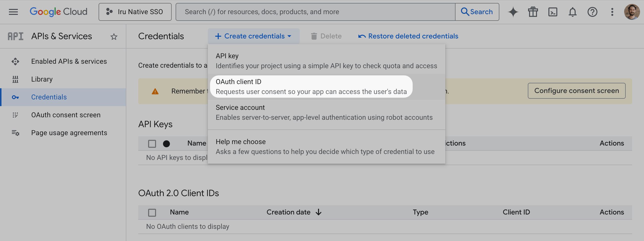
Task: Click the Credentials page title
Action: (x=161, y=36)
